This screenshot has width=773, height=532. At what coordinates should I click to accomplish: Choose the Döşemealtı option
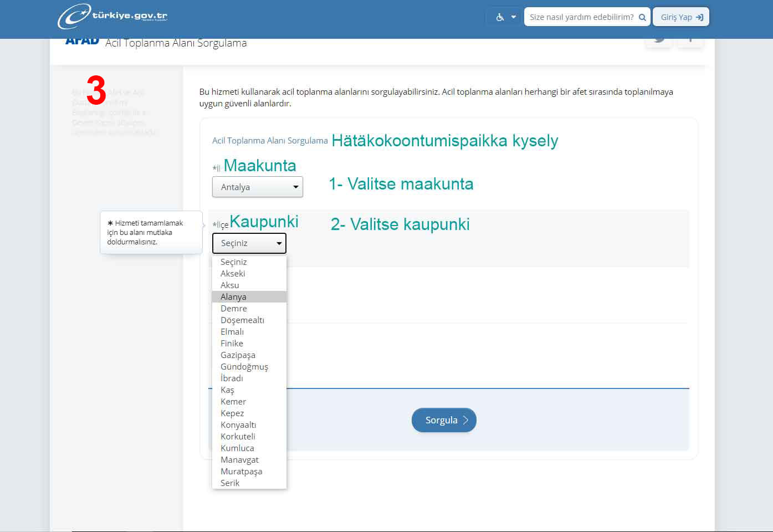click(242, 320)
